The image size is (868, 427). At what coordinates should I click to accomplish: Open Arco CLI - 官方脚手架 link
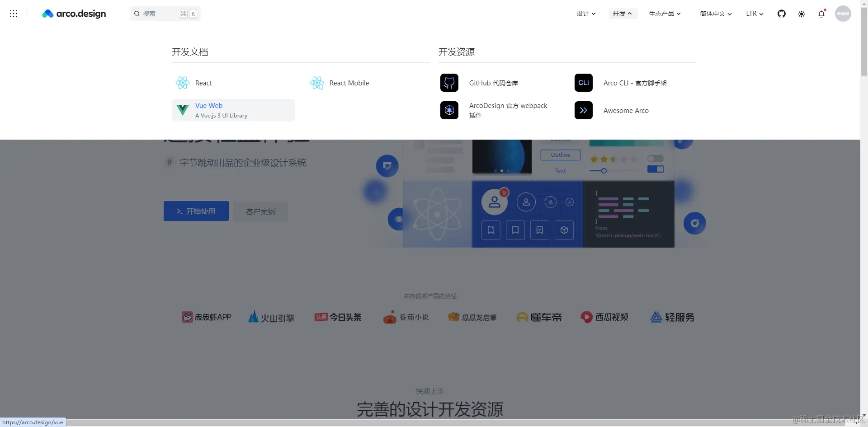(635, 83)
